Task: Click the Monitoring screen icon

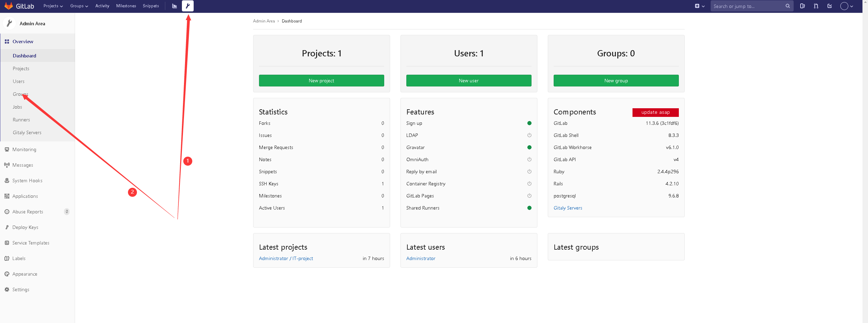Action: (7, 149)
